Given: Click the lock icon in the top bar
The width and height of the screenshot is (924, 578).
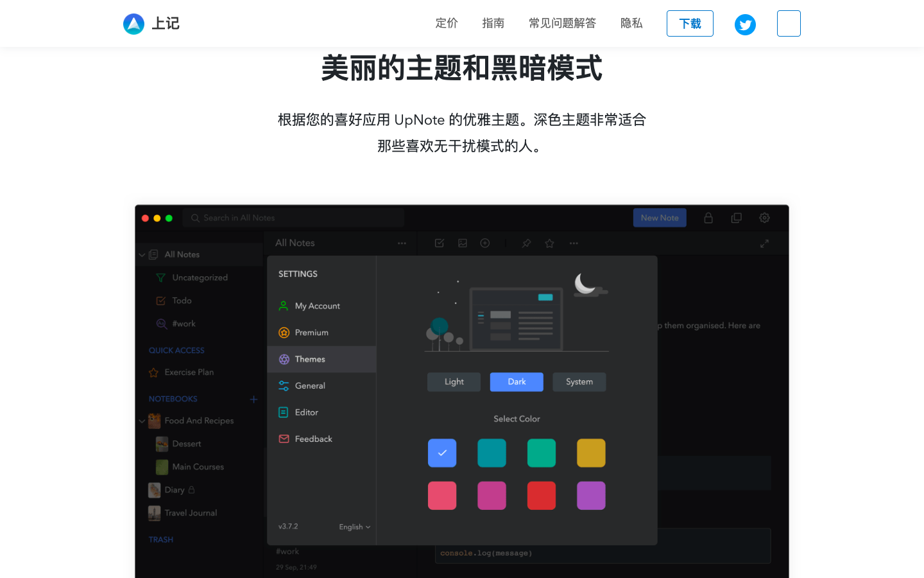Looking at the screenshot, I should coord(708,218).
